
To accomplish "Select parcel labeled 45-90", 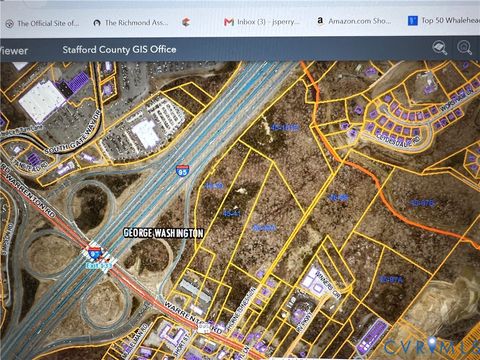I will coord(214,186).
